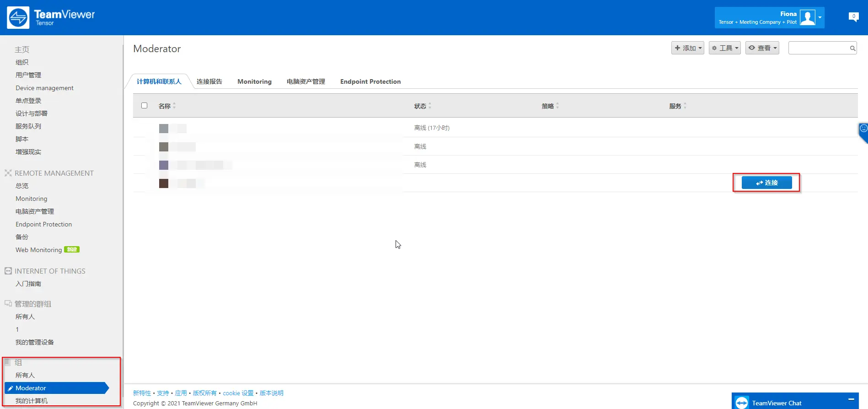Open 主页 in sidebar
Screen dimensions: 868x409
22,49
